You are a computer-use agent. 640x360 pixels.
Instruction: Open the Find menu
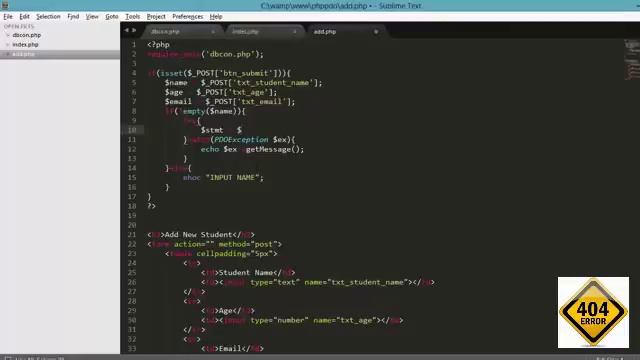pyautogui.click(x=73, y=17)
